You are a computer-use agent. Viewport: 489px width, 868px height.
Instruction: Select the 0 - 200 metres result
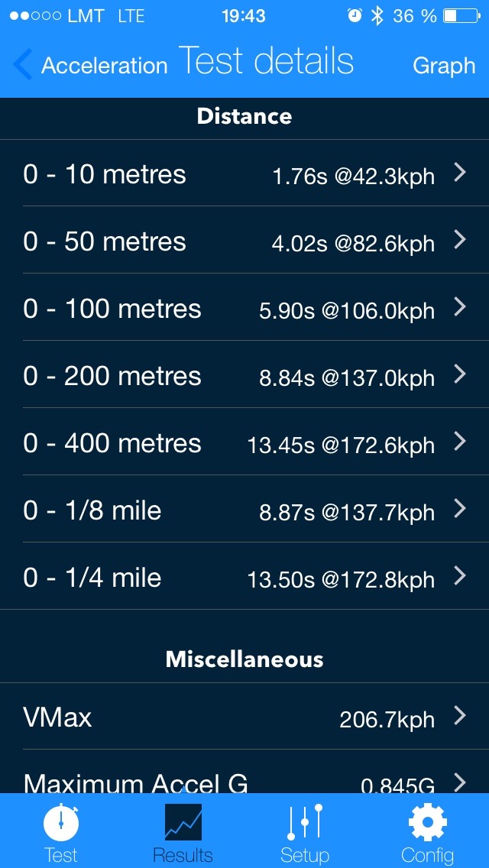pos(244,374)
